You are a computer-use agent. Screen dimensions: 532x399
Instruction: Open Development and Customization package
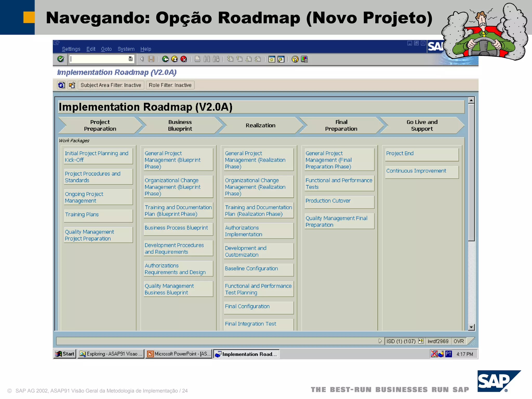click(x=259, y=251)
